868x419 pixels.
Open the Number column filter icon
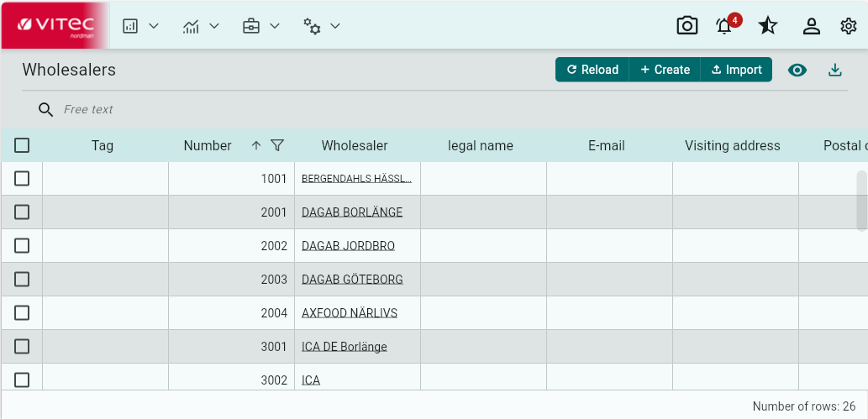277,145
